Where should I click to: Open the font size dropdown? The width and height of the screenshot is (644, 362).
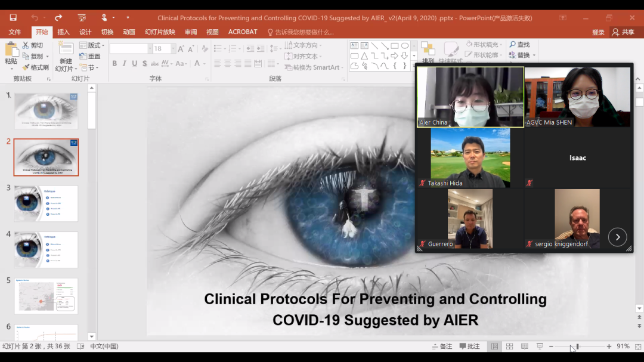click(172, 49)
